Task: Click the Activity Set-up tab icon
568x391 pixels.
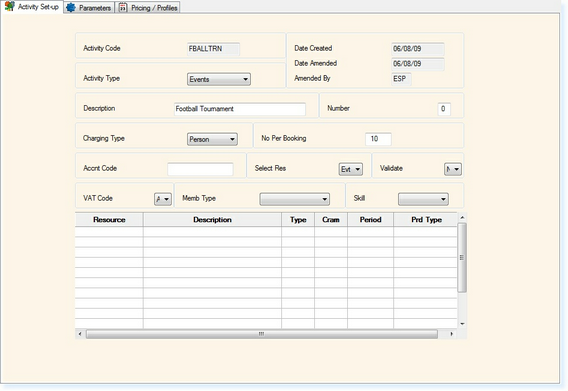Action: 9,6
